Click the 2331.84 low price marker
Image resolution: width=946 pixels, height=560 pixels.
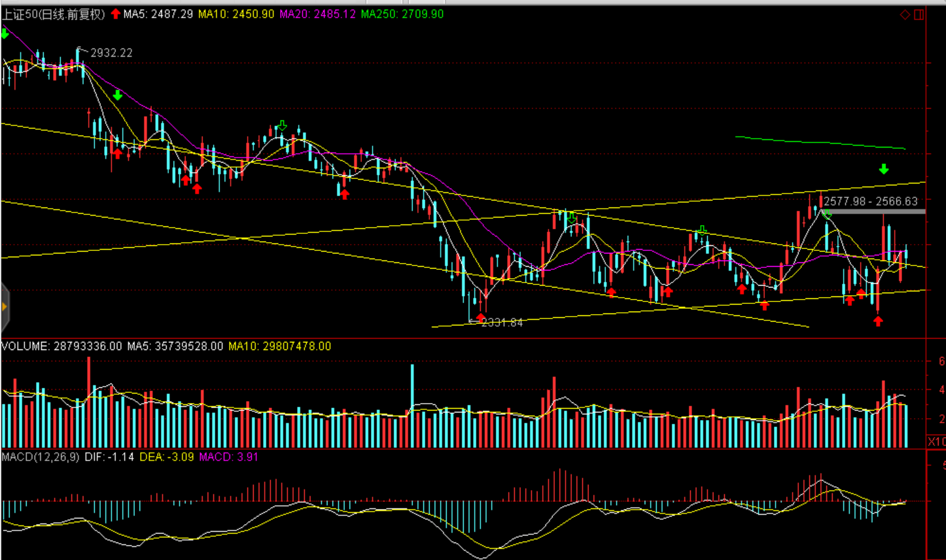(x=502, y=323)
